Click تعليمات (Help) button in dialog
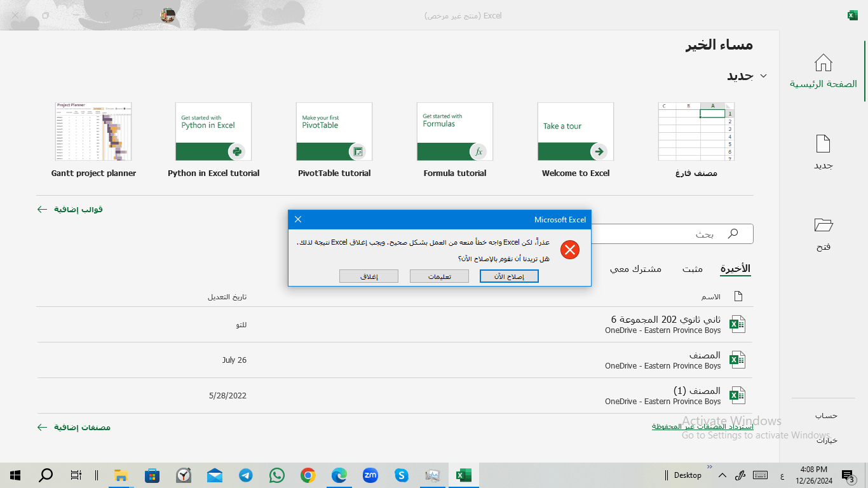868x488 pixels. [x=439, y=276]
